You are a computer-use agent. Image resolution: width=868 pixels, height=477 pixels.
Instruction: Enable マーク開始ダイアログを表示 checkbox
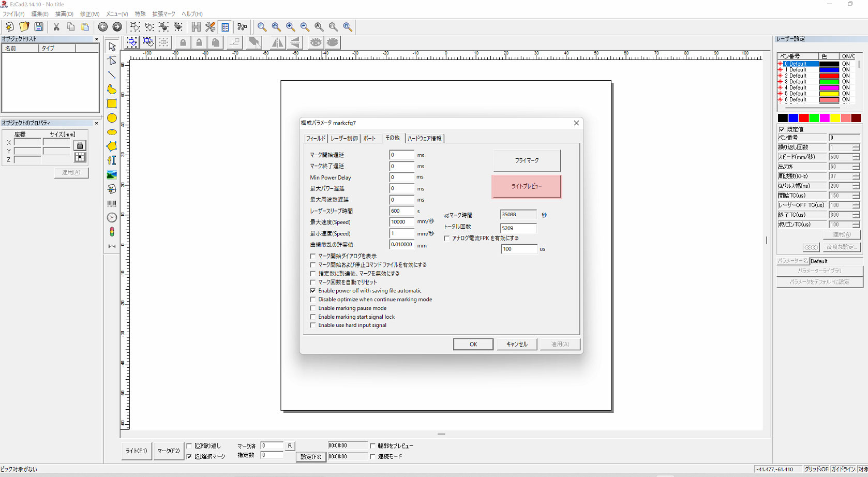pos(313,256)
